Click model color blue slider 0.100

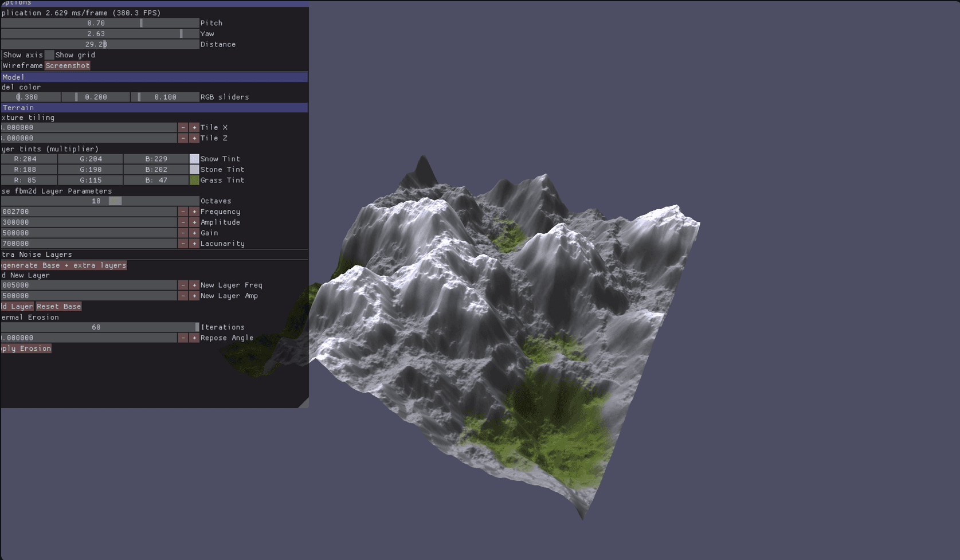tap(165, 97)
